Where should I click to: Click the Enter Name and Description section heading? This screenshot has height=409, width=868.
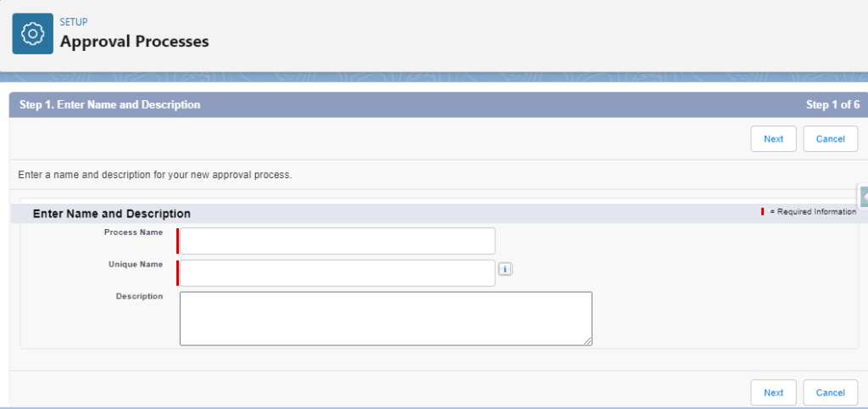tap(111, 214)
